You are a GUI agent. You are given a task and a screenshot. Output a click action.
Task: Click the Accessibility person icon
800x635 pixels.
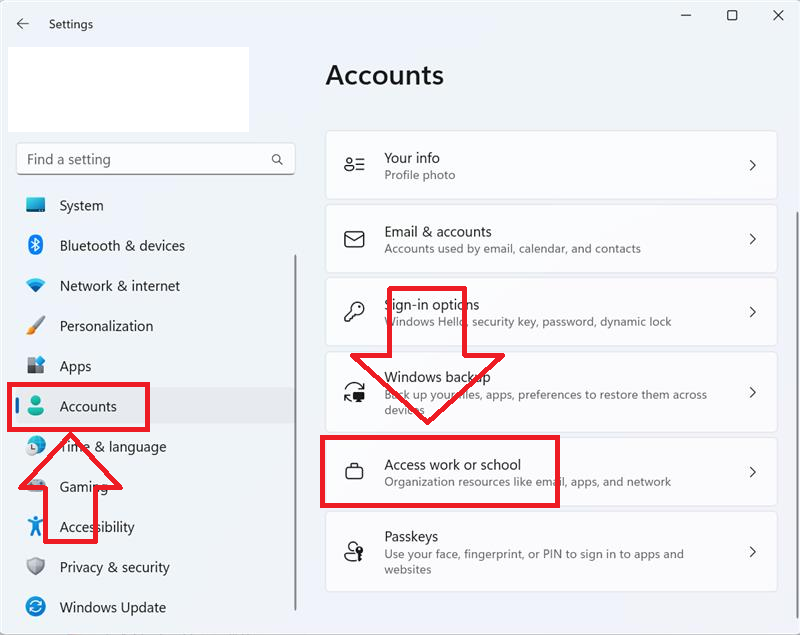(33, 527)
